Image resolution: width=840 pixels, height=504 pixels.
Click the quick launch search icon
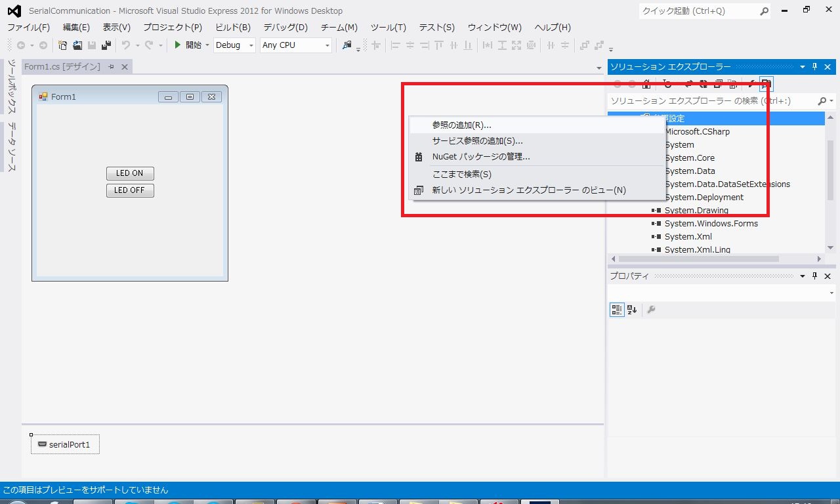[x=765, y=11]
